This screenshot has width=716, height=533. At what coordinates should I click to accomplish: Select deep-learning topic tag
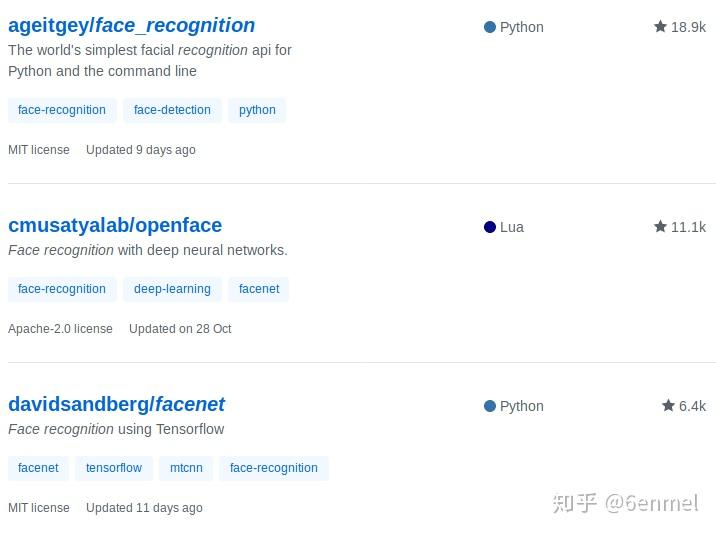point(172,289)
